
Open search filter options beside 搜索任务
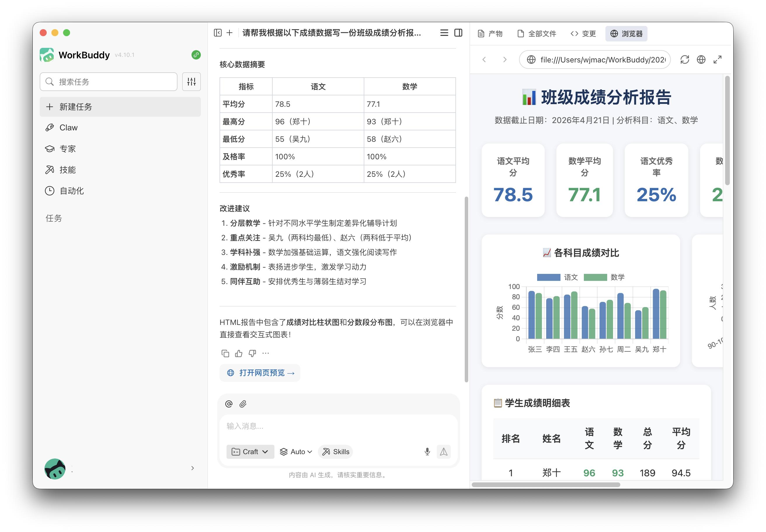[191, 81]
